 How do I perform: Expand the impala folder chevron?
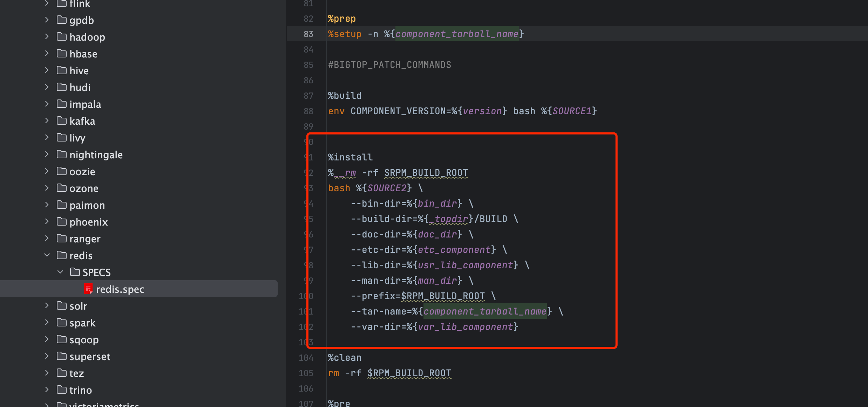pyautogui.click(x=47, y=104)
